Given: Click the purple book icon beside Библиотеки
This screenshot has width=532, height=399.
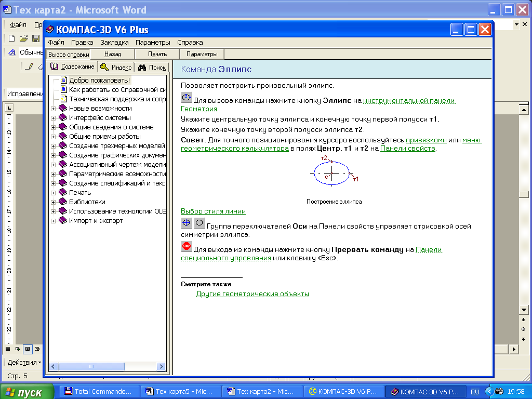Looking at the screenshot, I should pyautogui.click(x=63, y=202).
